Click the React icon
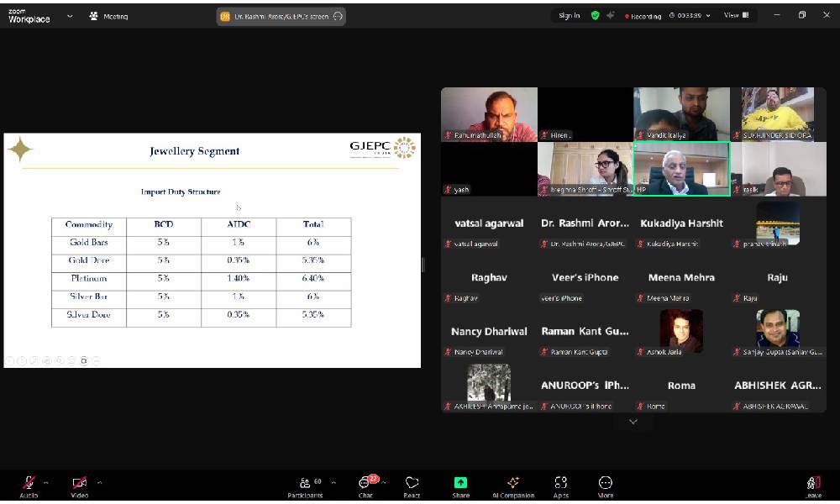The height and width of the screenshot is (504, 840). click(x=412, y=484)
